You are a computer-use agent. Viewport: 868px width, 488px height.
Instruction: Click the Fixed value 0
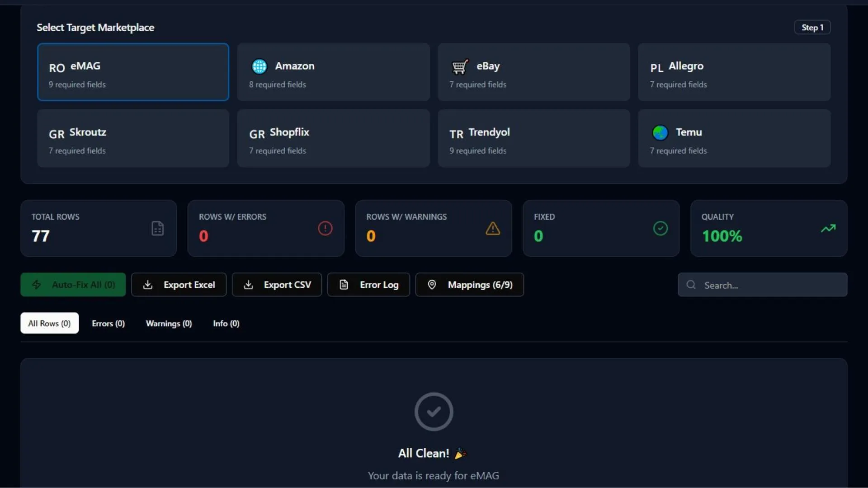click(x=538, y=236)
